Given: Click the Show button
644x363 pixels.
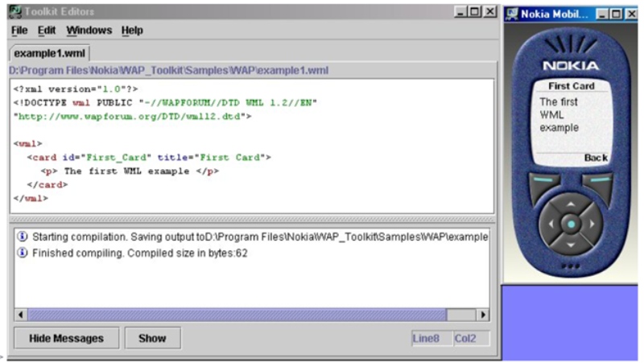Looking at the screenshot, I should (152, 338).
